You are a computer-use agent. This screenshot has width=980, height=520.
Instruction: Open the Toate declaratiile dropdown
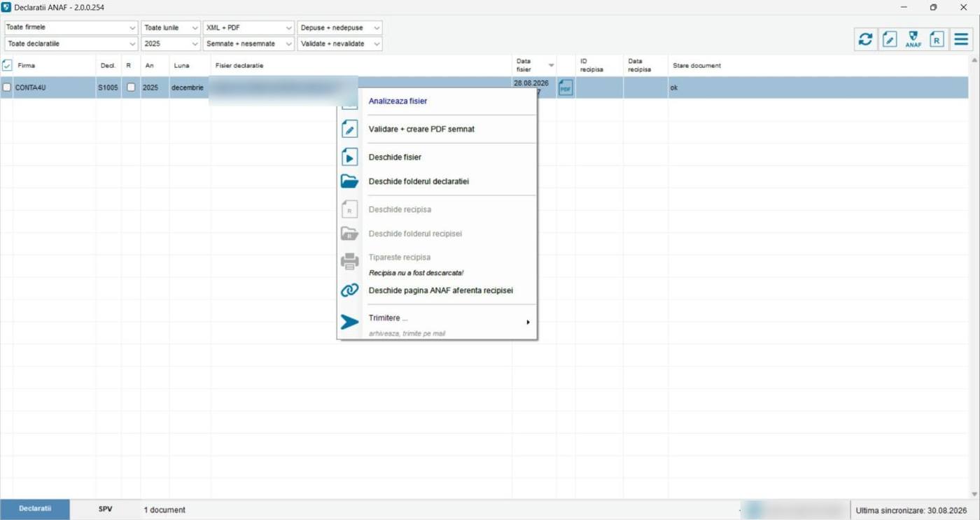pyautogui.click(x=71, y=43)
